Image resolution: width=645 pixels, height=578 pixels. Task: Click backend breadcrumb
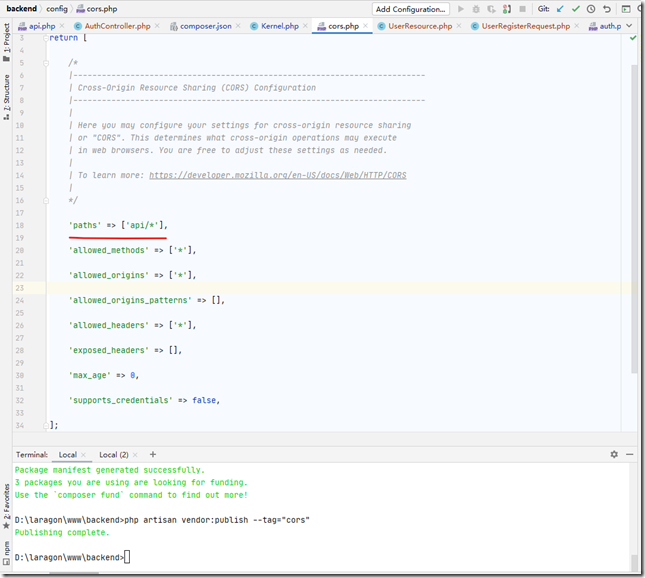[x=21, y=9]
